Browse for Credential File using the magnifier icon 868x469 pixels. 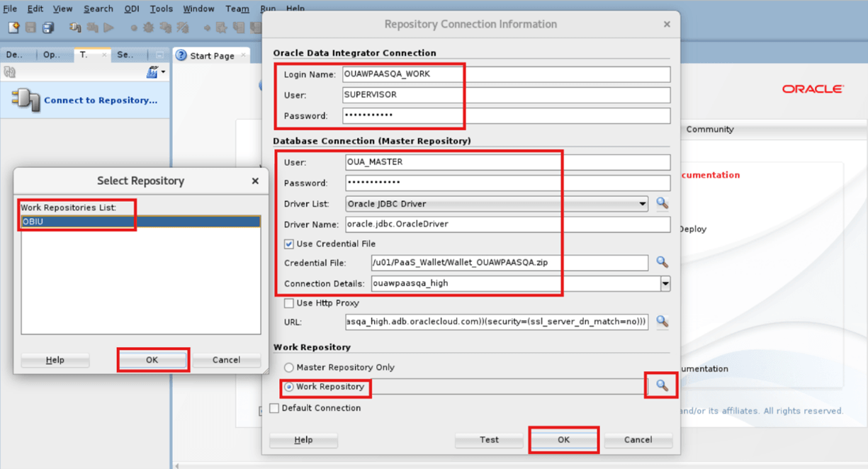coord(662,263)
